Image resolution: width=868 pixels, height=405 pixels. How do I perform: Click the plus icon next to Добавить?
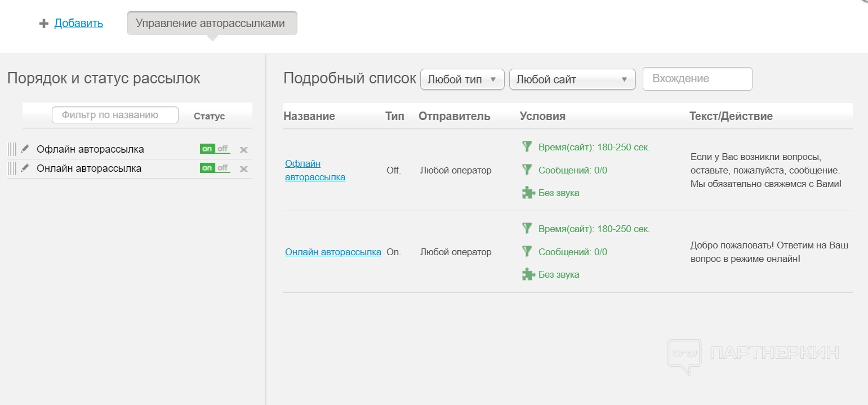coord(44,24)
